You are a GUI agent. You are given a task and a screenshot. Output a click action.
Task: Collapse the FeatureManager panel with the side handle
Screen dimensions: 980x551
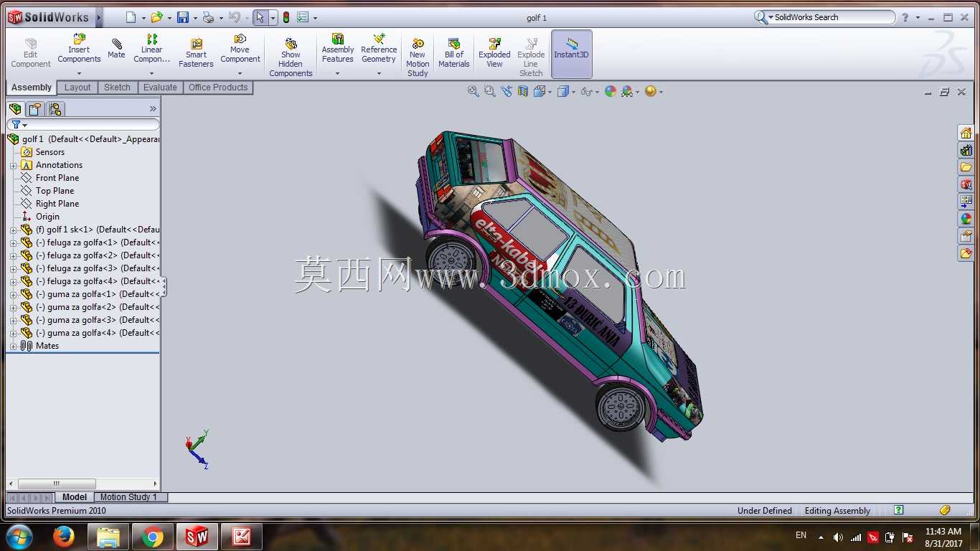pyautogui.click(x=164, y=287)
